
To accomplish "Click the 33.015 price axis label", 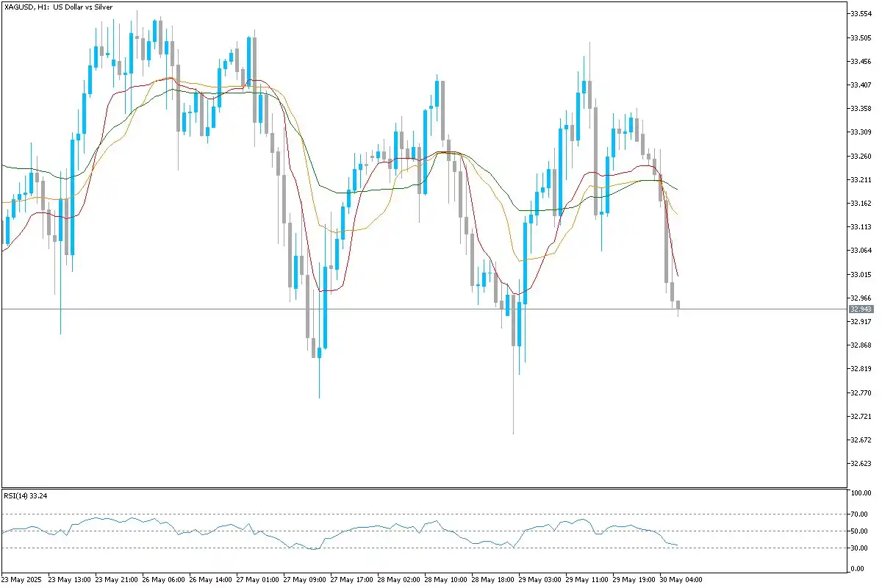I will [861, 274].
